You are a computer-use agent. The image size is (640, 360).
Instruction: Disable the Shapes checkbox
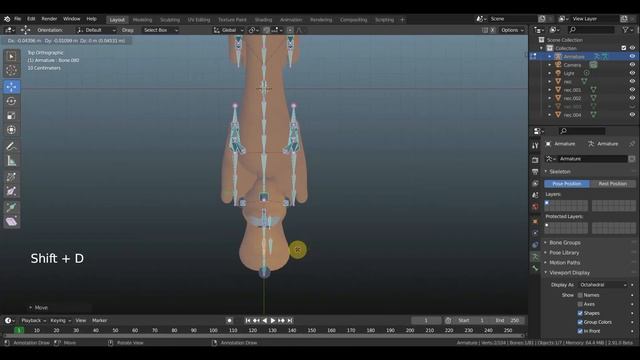point(580,313)
